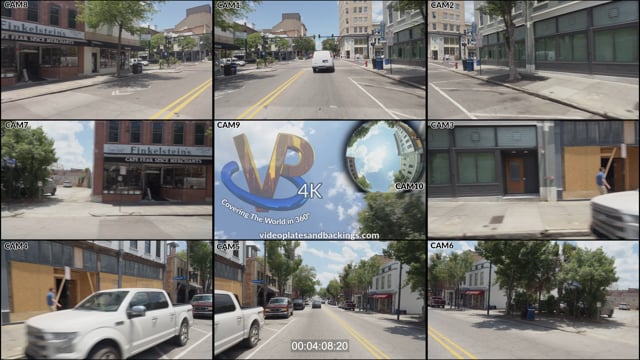Click the CAM9 label text
Screen dimensions: 640x360
229,125
